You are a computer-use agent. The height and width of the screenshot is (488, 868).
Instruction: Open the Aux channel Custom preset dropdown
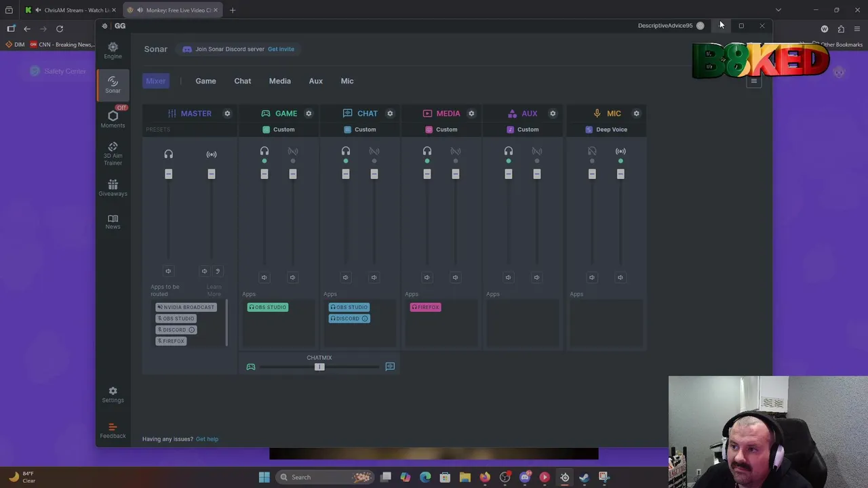[x=523, y=129]
